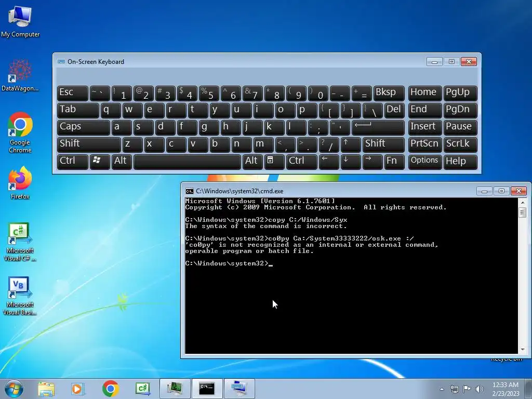Viewport: 532px width, 399px height.
Task: Toggle the Caps lock key
Action: pos(84,128)
